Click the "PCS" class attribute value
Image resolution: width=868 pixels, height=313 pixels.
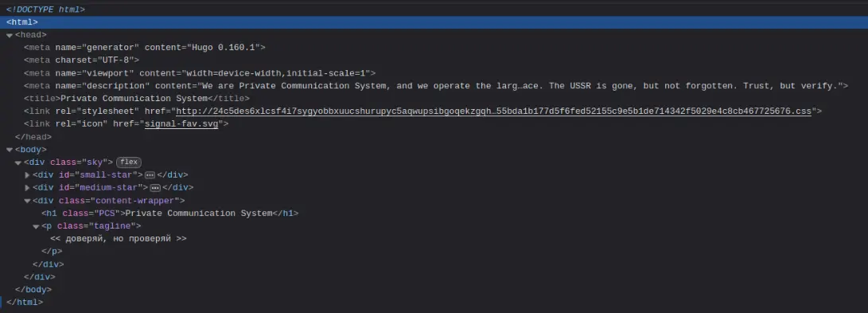[x=107, y=213]
